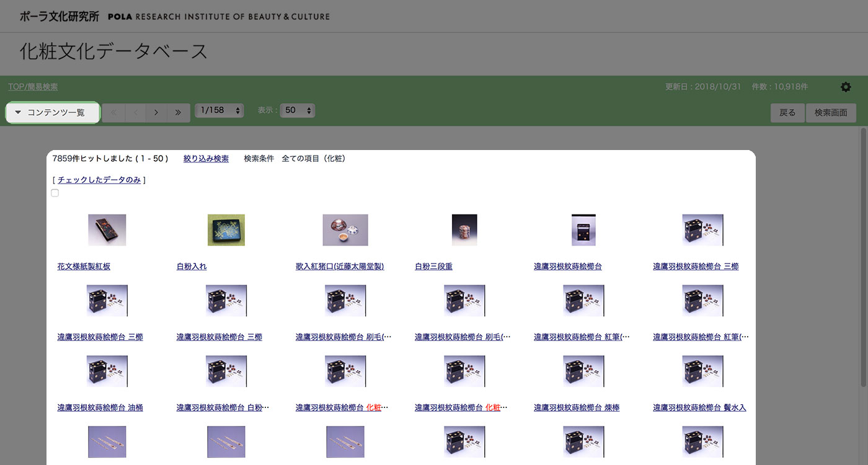Image resolution: width=868 pixels, height=465 pixels.
Task: Open the settings gear icon
Action: tap(846, 87)
